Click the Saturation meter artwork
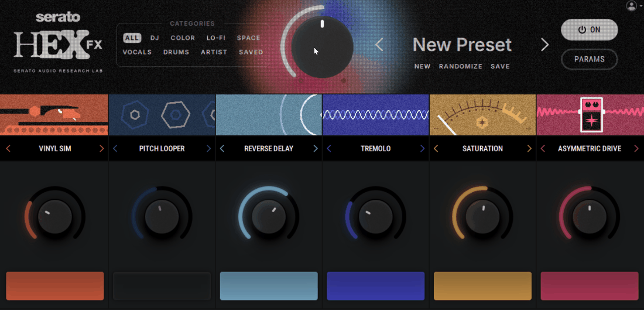Screen dimensions: 644x310 point(482,115)
